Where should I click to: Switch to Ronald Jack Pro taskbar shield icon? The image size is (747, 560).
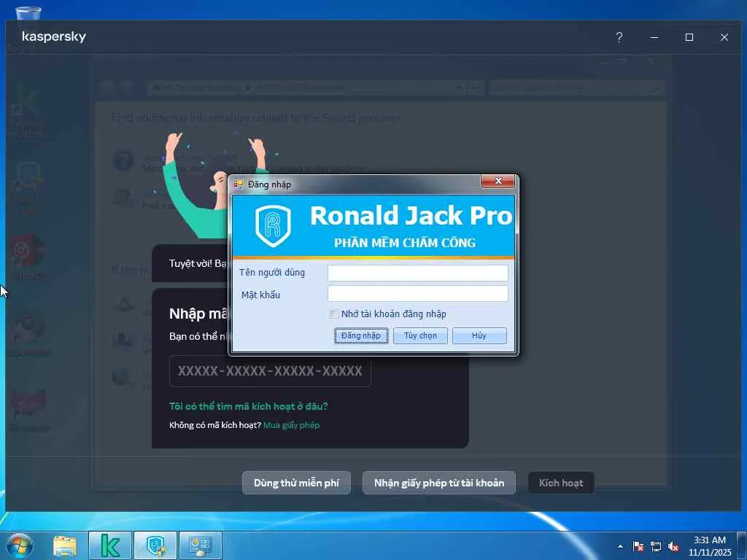point(155,545)
